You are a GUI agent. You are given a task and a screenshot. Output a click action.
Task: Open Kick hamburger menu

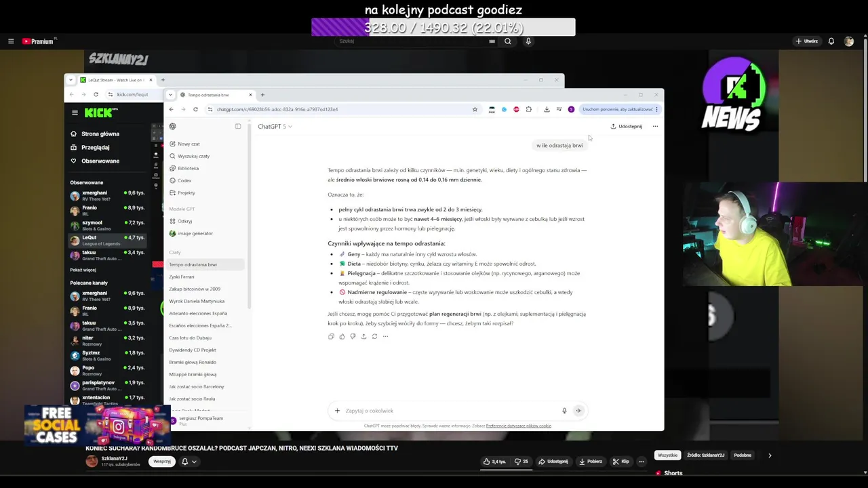tap(75, 113)
